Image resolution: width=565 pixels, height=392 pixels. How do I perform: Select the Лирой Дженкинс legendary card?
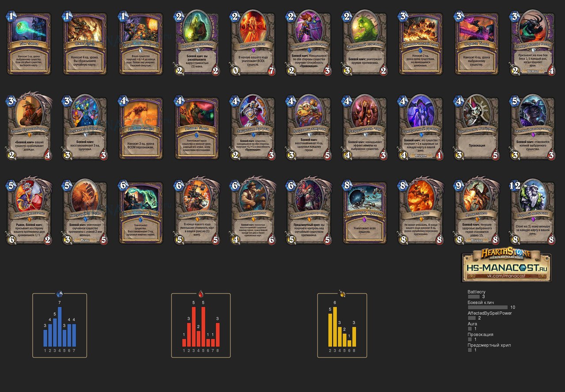point(30,211)
